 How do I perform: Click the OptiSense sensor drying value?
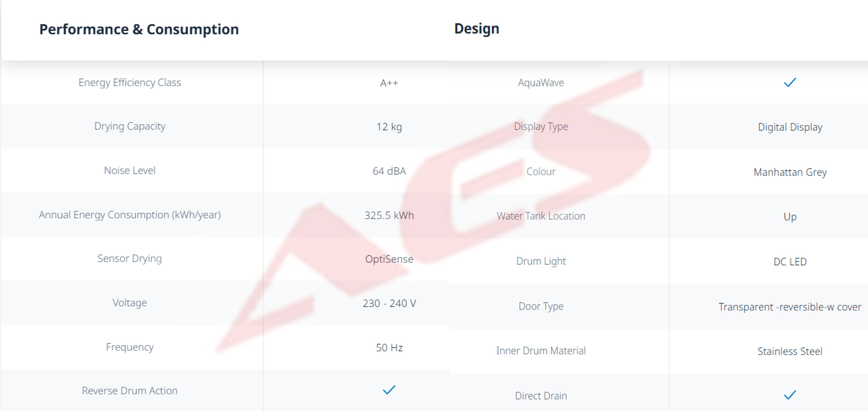click(x=389, y=259)
